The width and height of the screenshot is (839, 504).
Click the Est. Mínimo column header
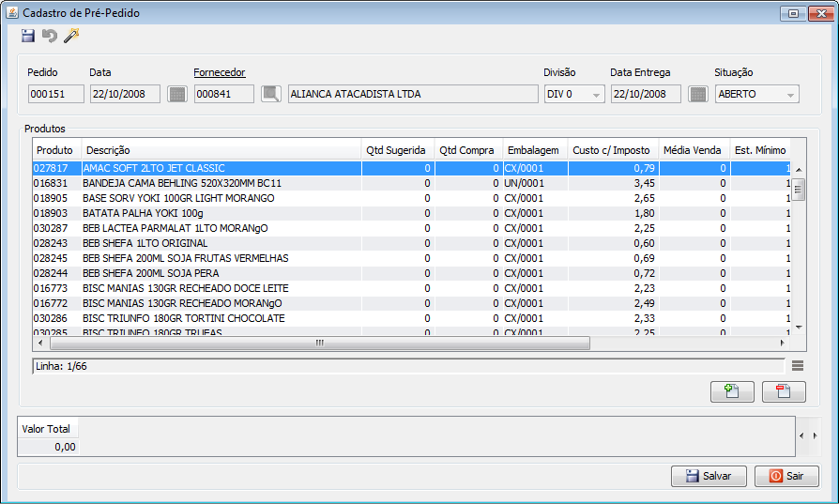tap(760, 150)
